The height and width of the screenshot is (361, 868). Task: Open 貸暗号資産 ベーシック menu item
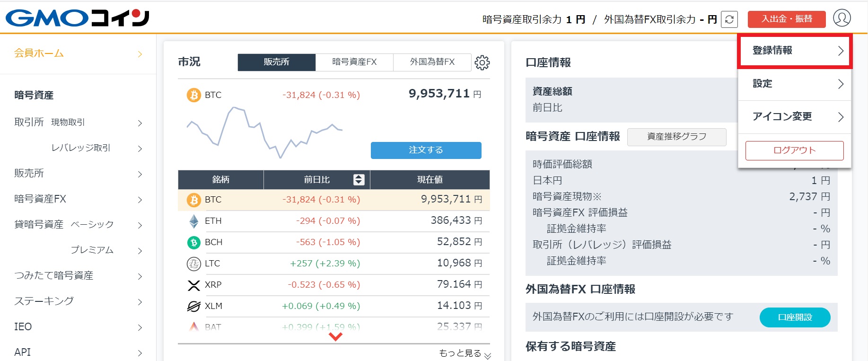click(78, 225)
